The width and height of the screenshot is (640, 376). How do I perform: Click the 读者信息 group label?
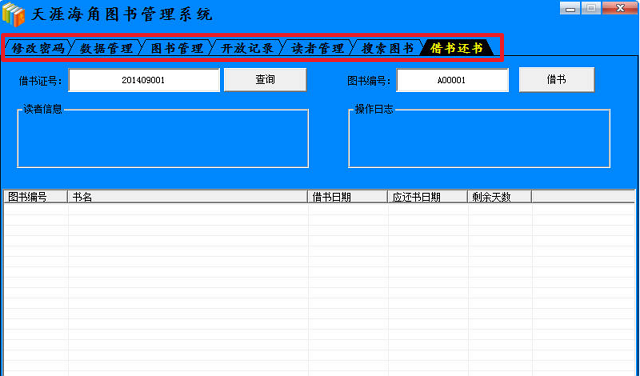pyautogui.click(x=42, y=109)
